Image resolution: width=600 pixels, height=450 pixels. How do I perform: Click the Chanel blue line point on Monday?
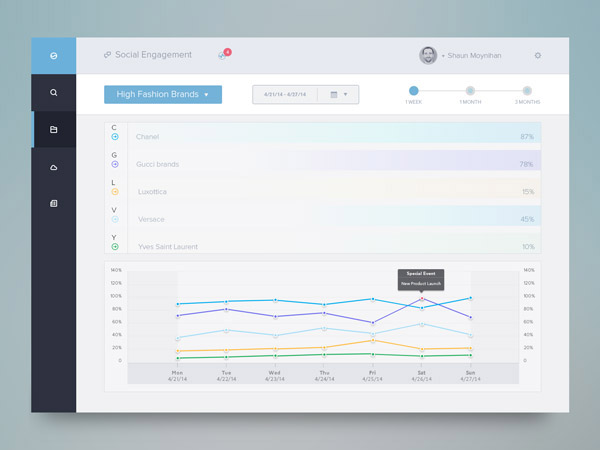pyautogui.click(x=178, y=304)
